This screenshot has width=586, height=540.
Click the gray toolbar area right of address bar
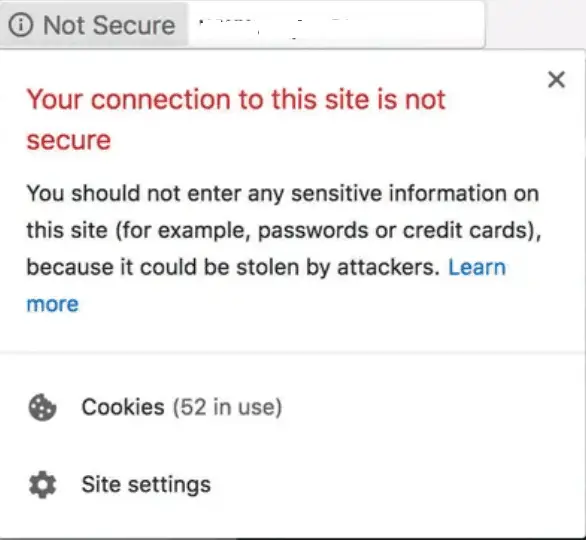(535, 24)
